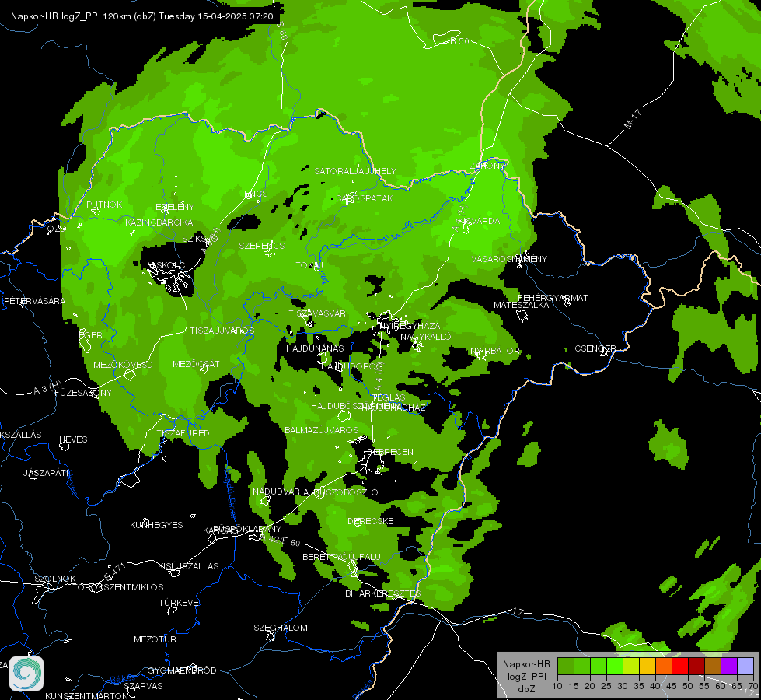Click the KISVARDA city label
761x700 pixels.
tap(479, 221)
